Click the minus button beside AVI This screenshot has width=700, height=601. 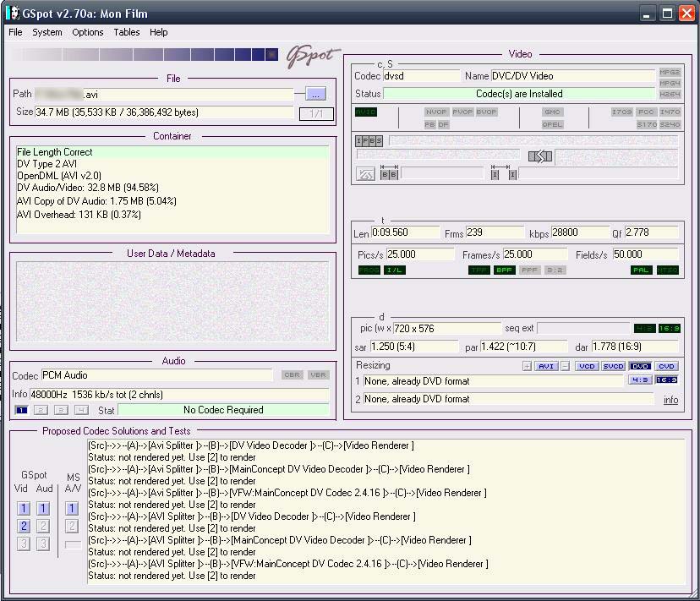point(566,367)
